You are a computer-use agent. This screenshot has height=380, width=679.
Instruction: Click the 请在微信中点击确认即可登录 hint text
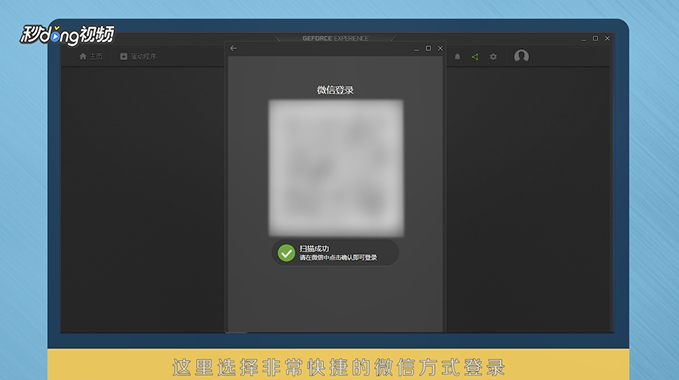point(338,258)
